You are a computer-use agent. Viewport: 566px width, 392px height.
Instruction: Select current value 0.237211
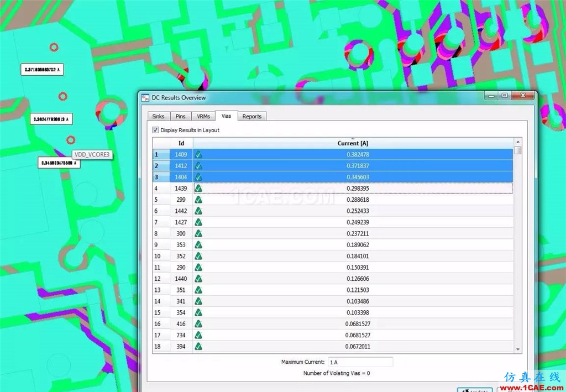[x=358, y=233]
